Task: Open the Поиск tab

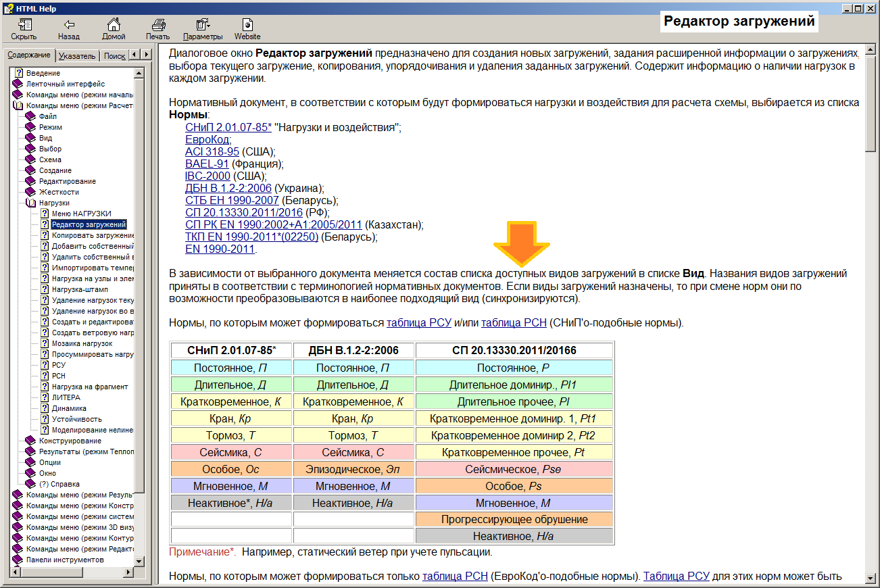Action: click(114, 55)
